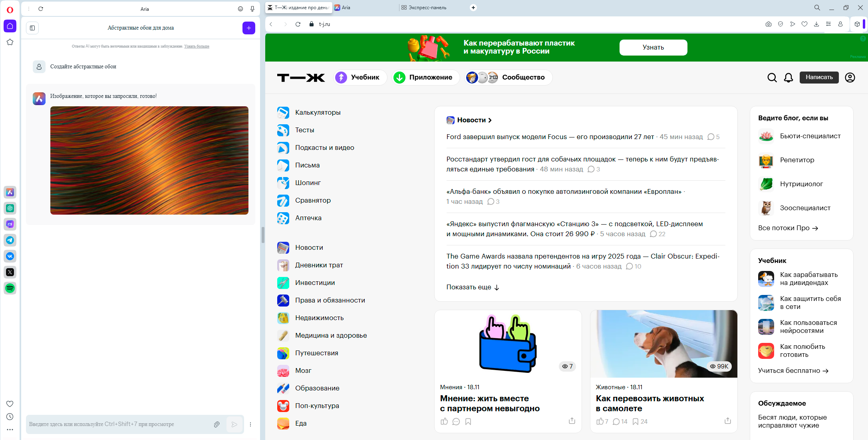
Task: Click the 'Узнать' banner button
Action: tap(653, 48)
